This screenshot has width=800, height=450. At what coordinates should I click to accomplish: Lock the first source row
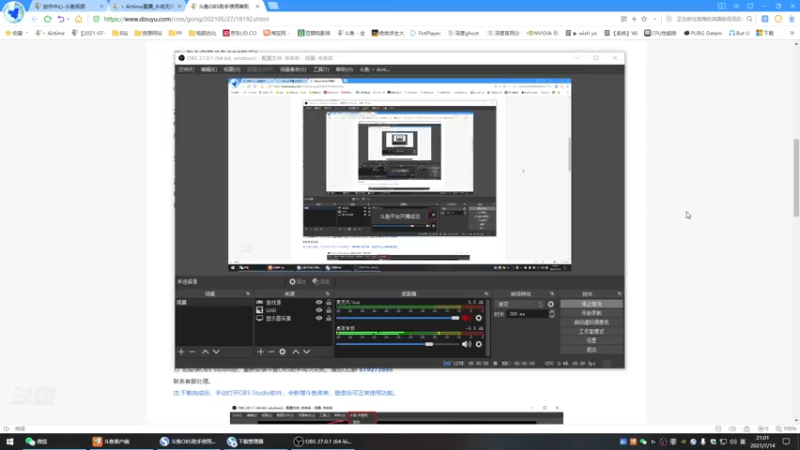(x=329, y=303)
